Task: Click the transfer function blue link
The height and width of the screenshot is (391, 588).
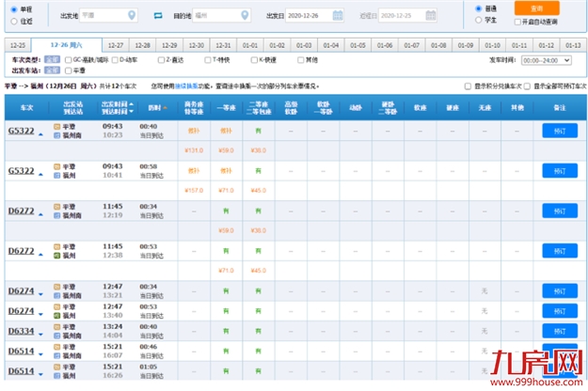Action: (186, 86)
